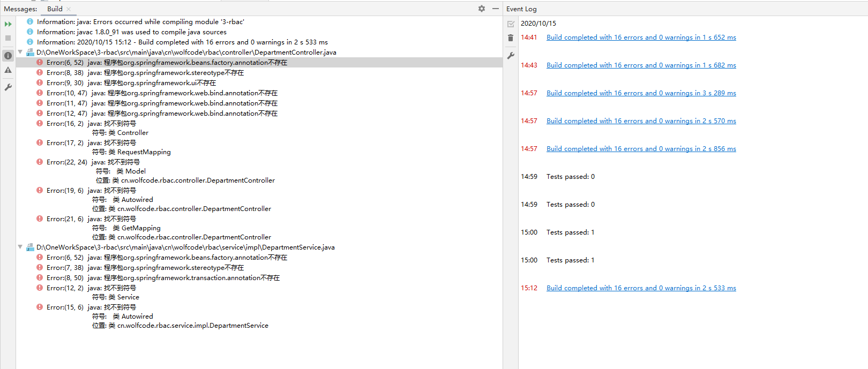Click the 15:12 timestamp in Event Log

(529, 288)
